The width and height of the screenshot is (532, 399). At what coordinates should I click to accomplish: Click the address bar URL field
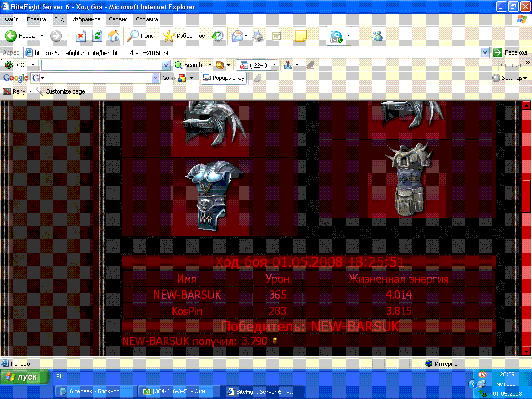pyautogui.click(x=253, y=52)
